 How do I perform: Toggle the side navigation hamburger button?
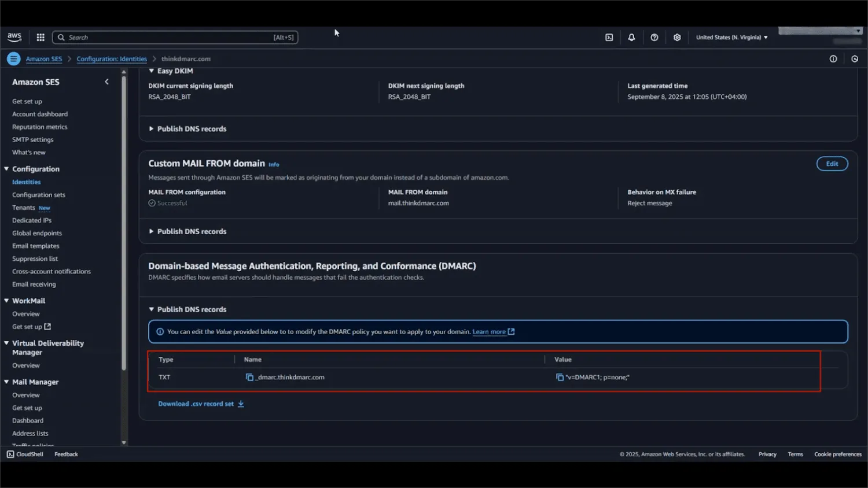click(x=13, y=58)
